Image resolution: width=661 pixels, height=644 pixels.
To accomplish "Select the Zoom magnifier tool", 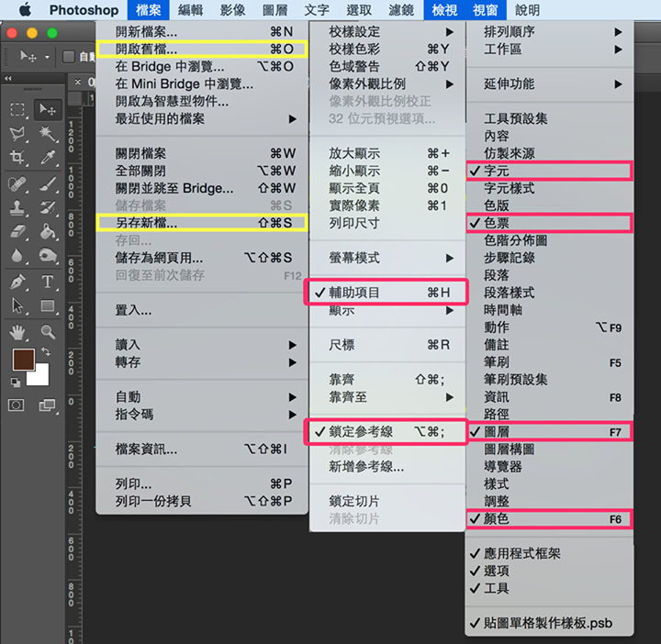I will click(48, 332).
